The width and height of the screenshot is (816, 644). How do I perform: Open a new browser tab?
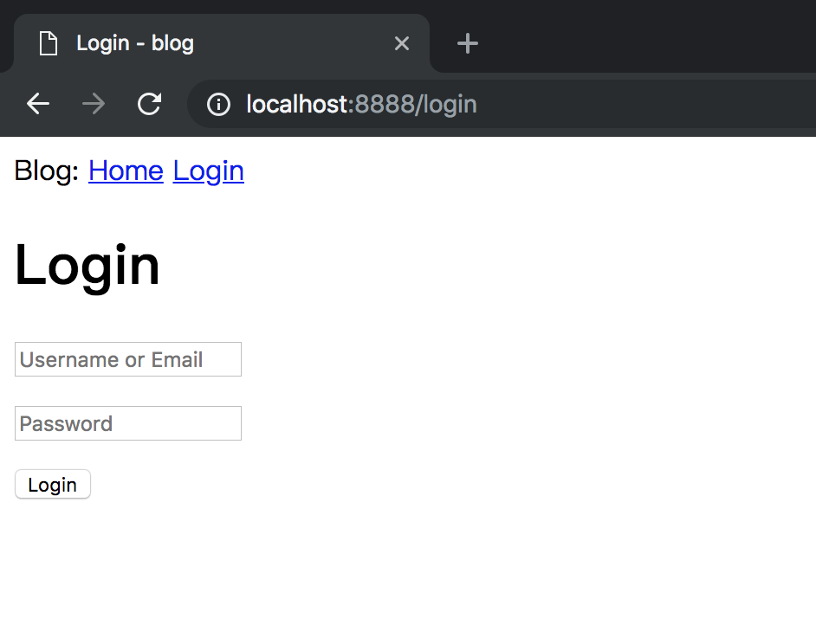point(468,43)
